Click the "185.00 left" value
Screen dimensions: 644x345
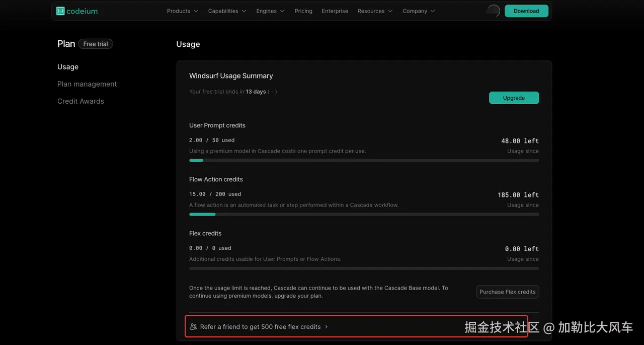click(x=518, y=195)
